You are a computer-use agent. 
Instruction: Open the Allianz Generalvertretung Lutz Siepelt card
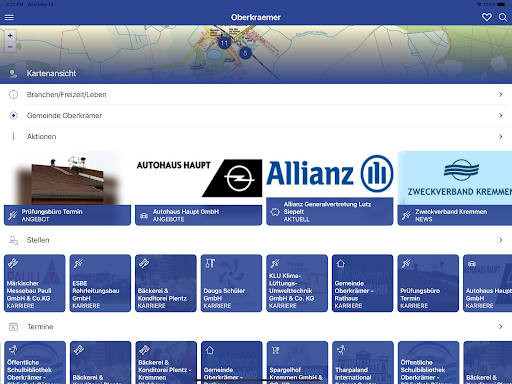tap(330, 189)
